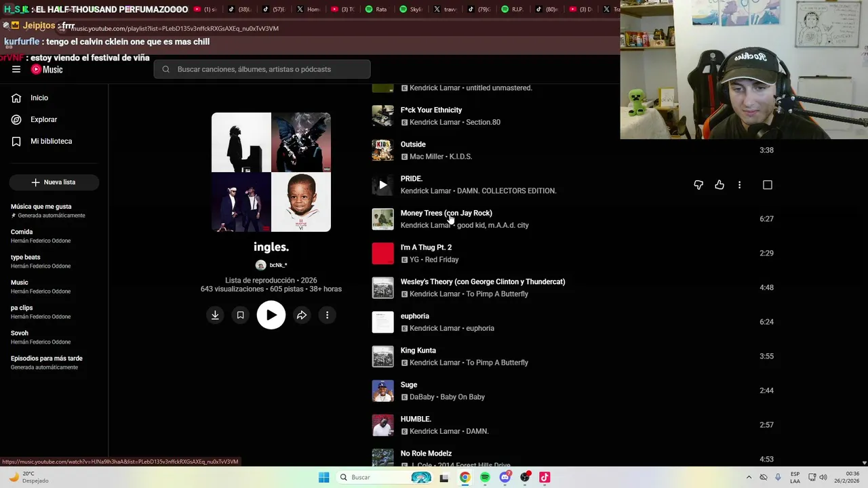Open Chrome from the taskbar
Viewport: 868px width, 488px height.
465,477
